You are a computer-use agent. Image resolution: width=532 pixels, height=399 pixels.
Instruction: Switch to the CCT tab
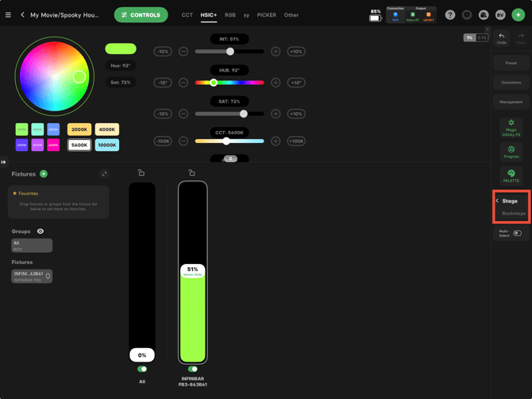tap(187, 15)
